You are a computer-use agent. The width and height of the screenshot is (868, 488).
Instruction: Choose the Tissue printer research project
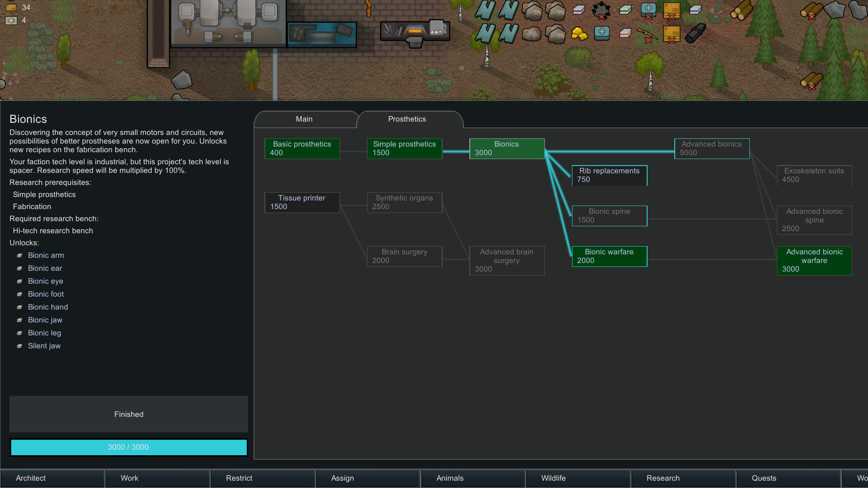click(x=302, y=202)
